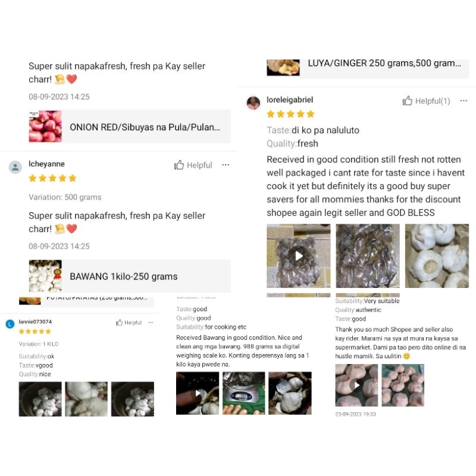Viewport: 476px width, 476px height.
Task: Open lannie073074's blue L avatar
Action: [x=10, y=324]
